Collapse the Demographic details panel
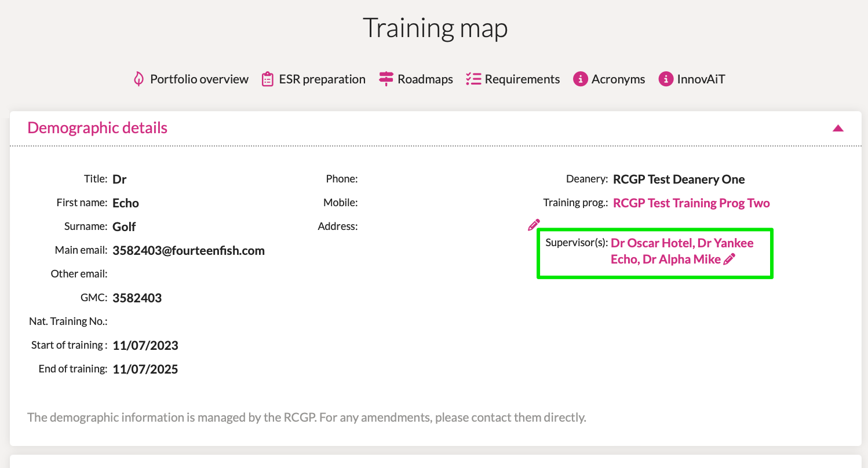 [838, 128]
